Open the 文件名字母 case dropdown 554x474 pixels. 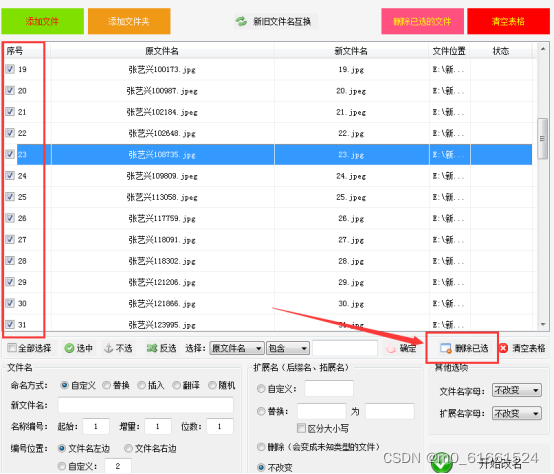pos(517,390)
